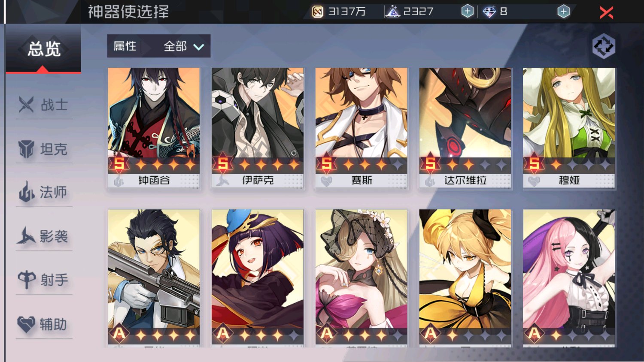
Task: Click the crossed swords 战士 icon
Action: pyautogui.click(x=26, y=104)
